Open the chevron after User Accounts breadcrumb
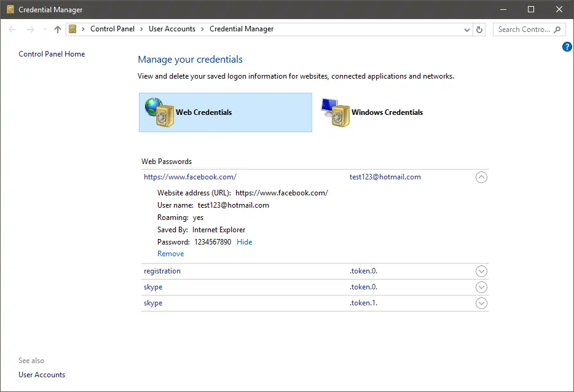Viewport: 574px width, 392px height. pyautogui.click(x=202, y=29)
